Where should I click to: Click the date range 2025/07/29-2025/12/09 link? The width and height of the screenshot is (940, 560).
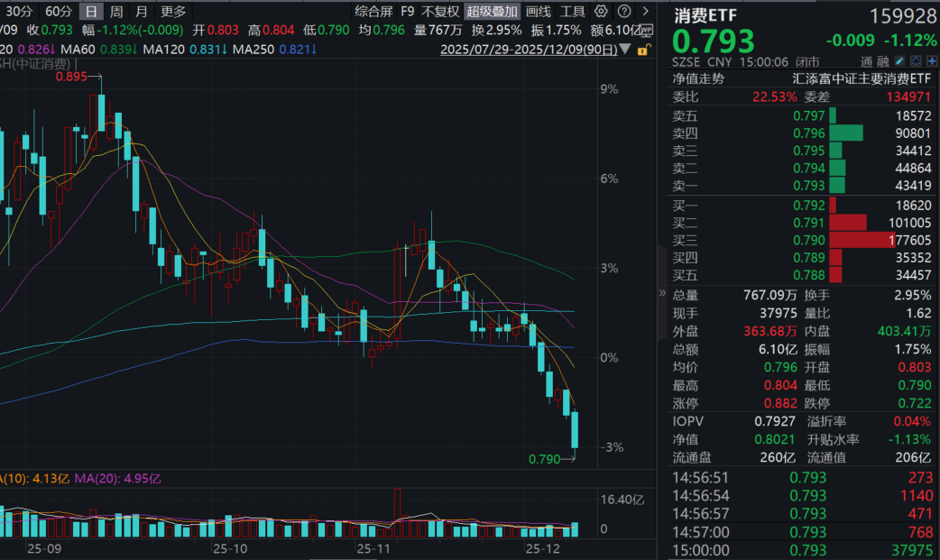[529, 50]
